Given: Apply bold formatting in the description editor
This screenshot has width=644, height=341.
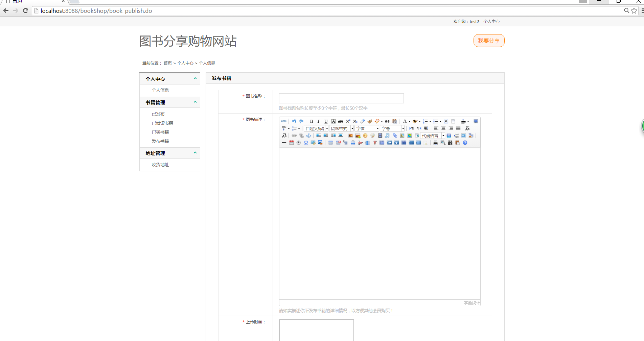Looking at the screenshot, I should (x=311, y=121).
